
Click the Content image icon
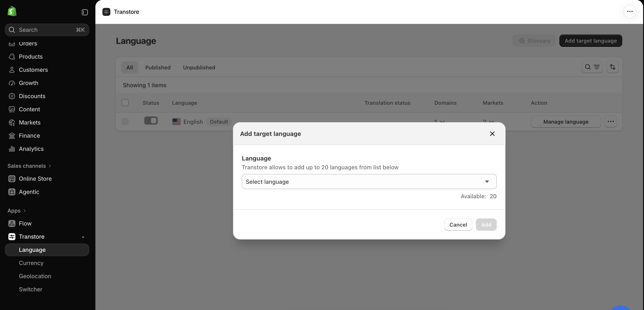(x=12, y=109)
